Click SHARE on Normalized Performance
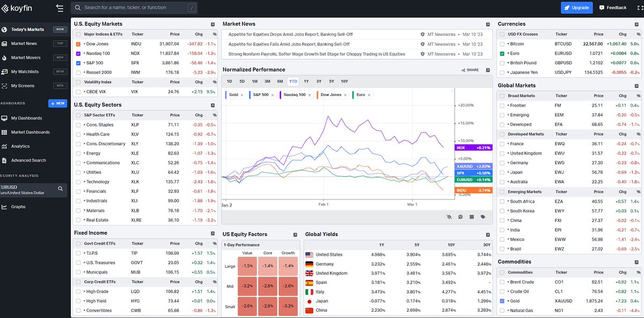Viewport: 644px width, 318px height. [x=470, y=70]
